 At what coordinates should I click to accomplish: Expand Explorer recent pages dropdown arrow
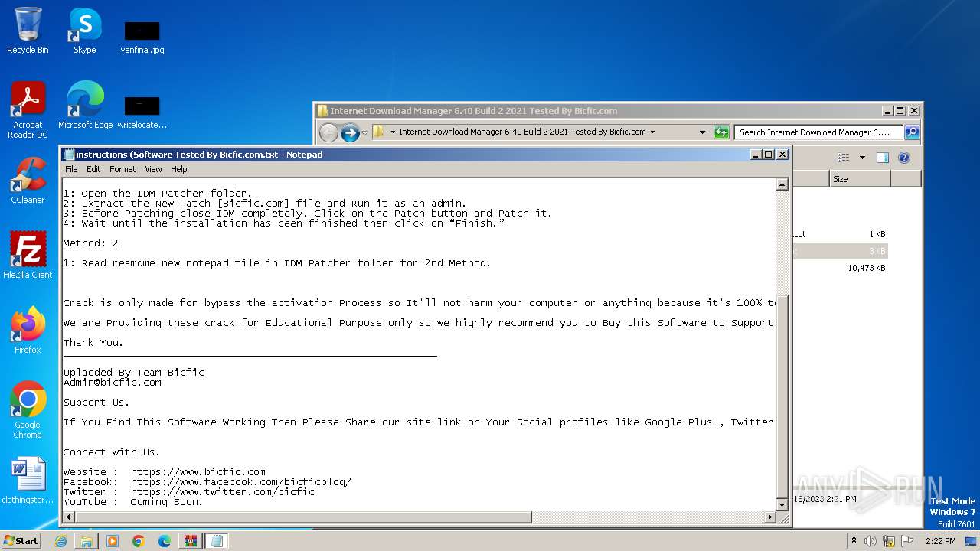coord(364,132)
